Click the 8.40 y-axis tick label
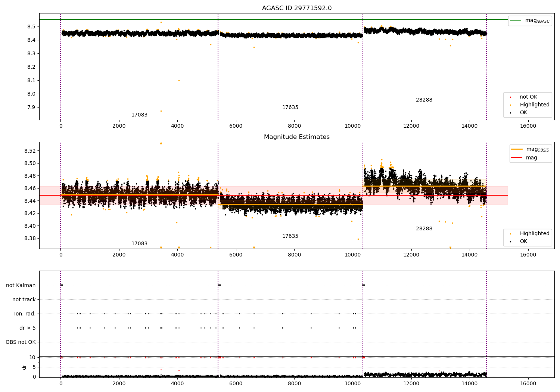 click(30, 226)
